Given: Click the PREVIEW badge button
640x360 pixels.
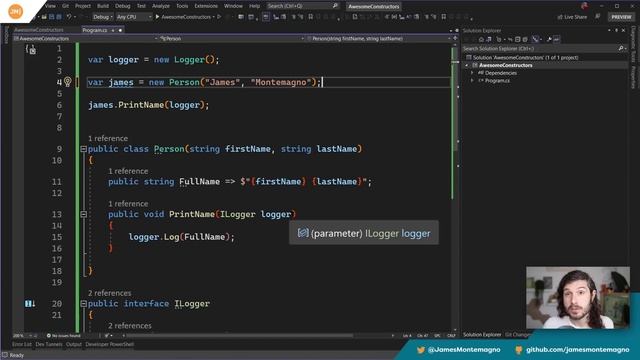Looking at the screenshot, I should 621,17.
